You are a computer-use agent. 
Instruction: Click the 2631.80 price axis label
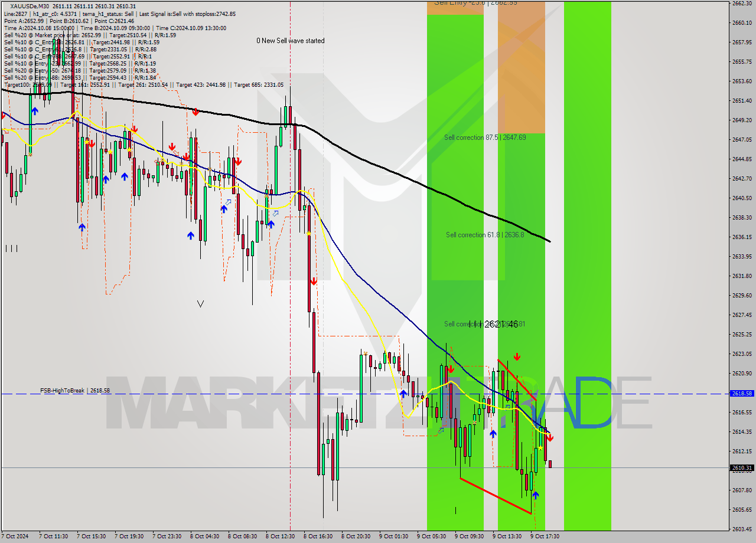tap(742, 276)
